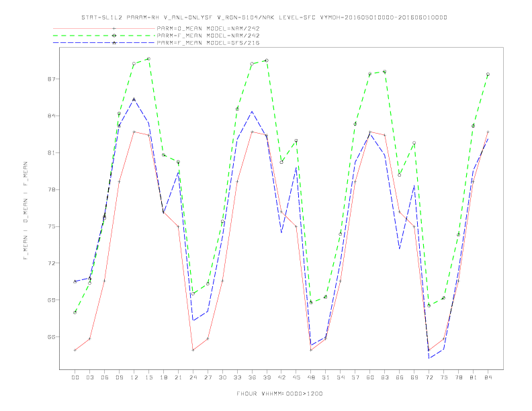Click the triangle marker on blue legend line
Screen dimensions: 532x411
tap(114, 43)
